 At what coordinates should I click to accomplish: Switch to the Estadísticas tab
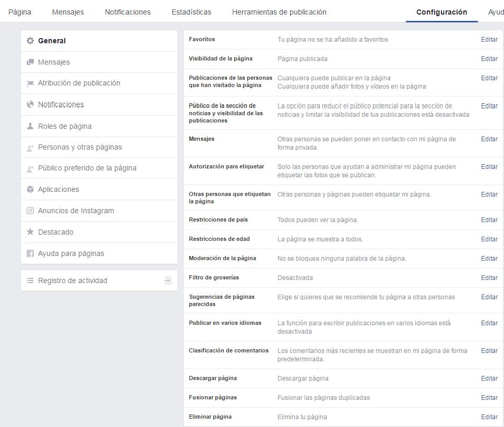click(x=191, y=12)
